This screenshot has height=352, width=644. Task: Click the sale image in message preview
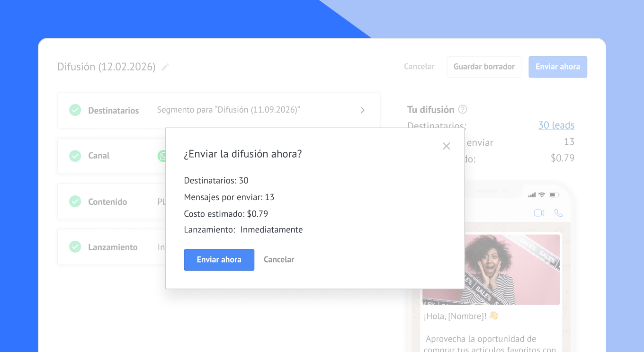coord(511,270)
